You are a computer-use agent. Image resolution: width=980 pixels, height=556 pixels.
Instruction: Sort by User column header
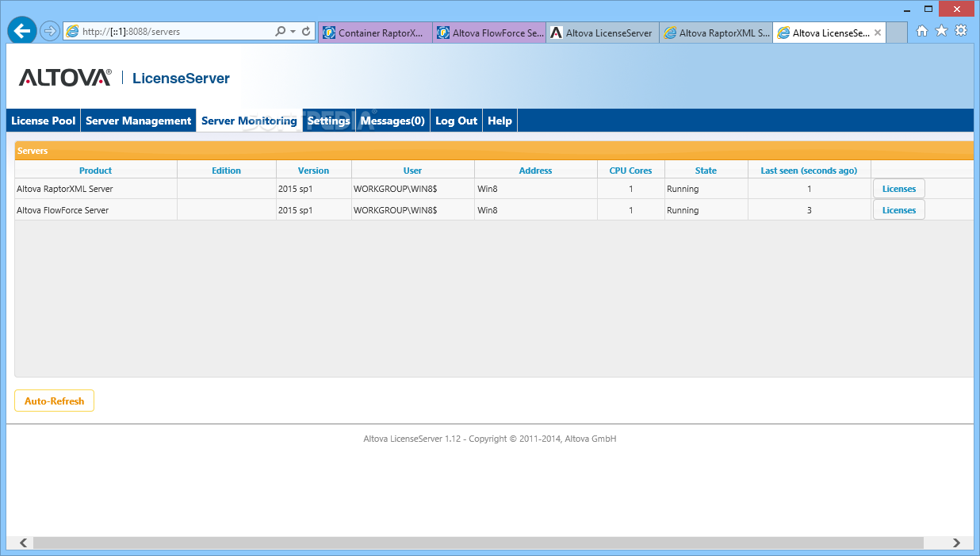click(x=413, y=171)
